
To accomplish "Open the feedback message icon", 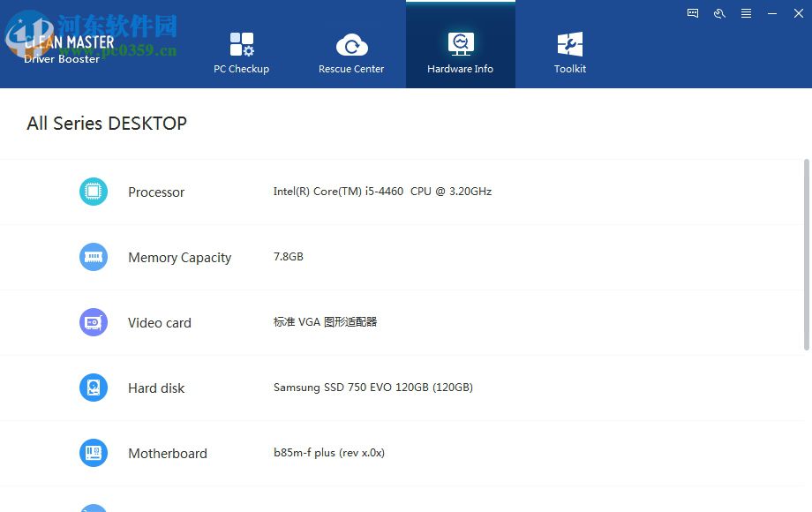I will click(692, 13).
